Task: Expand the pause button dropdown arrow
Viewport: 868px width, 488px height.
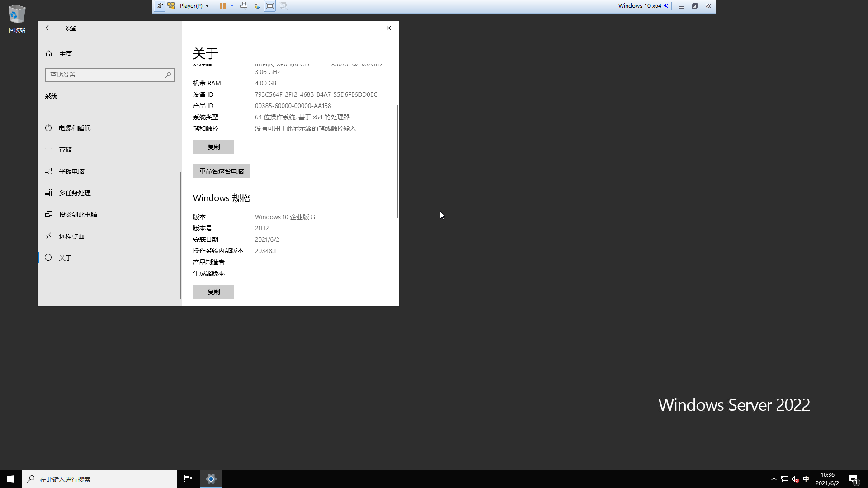Action: (x=232, y=6)
